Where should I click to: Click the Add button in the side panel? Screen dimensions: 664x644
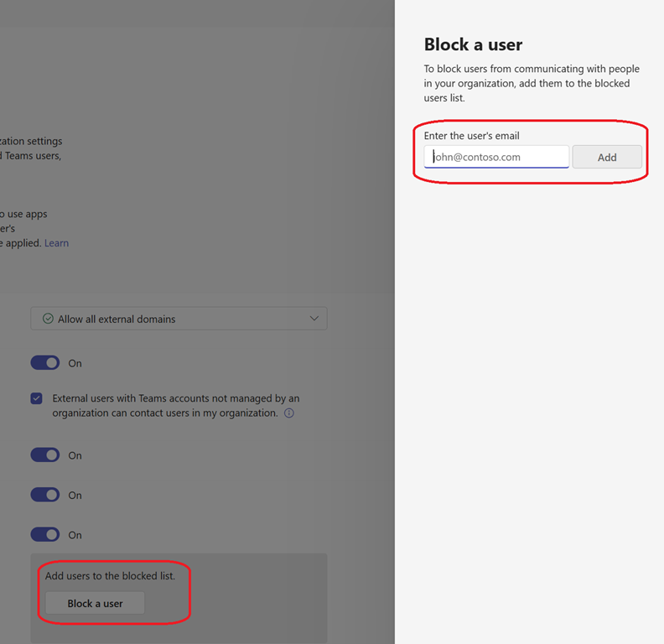(x=607, y=157)
